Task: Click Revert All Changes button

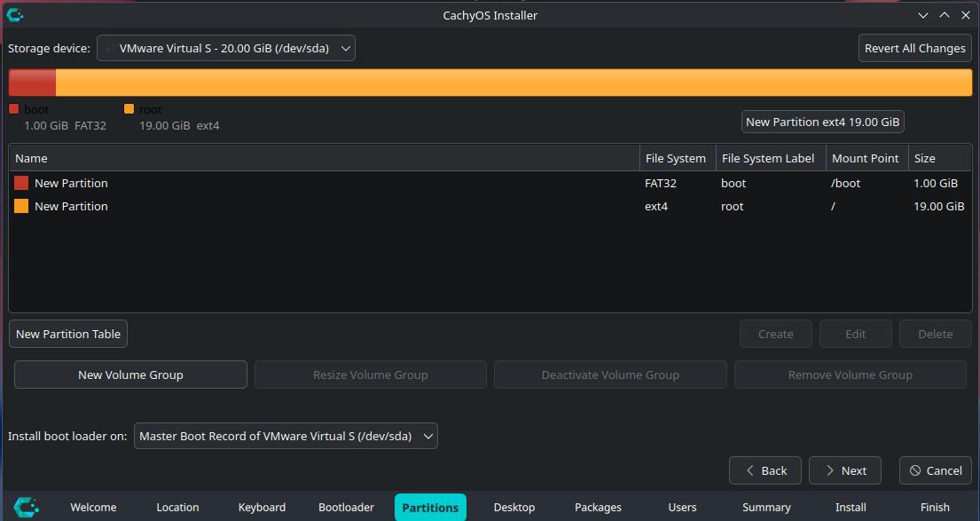Action: pos(915,48)
